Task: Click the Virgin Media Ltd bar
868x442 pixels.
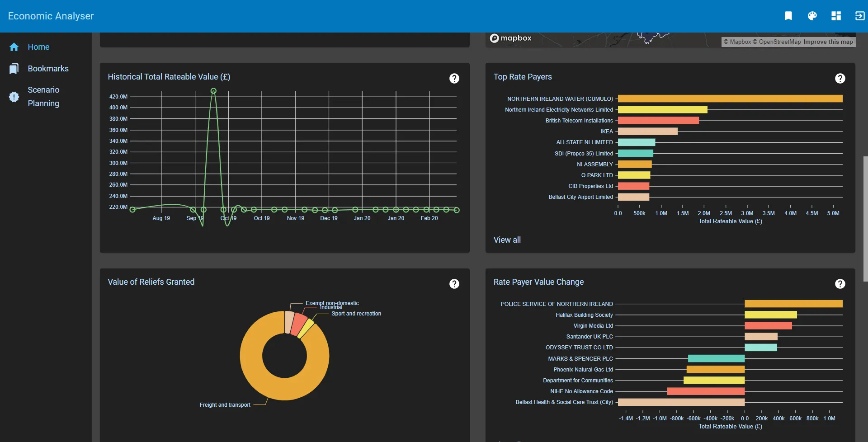Action: [x=769, y=326]
